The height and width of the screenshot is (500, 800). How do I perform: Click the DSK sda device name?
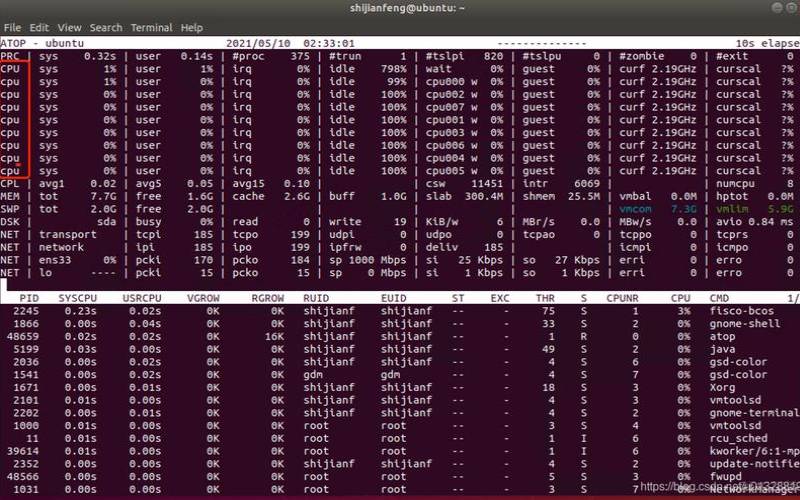click(107, 222)
